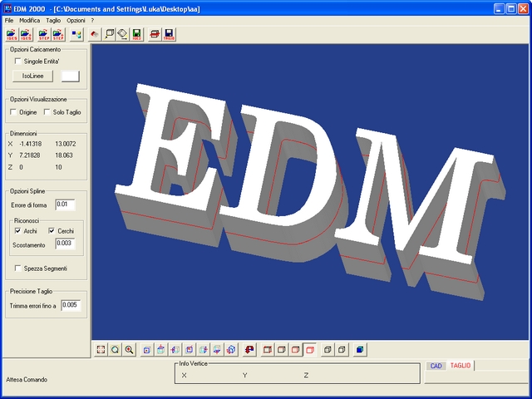Click the black outline box display icon
This screenshot has width=532, height=399.
281,349
